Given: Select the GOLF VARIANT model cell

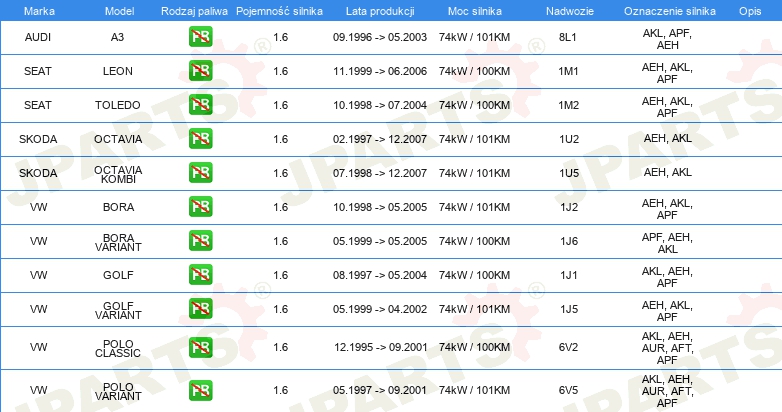Looking at the screenshot, I should pos(118,310).
